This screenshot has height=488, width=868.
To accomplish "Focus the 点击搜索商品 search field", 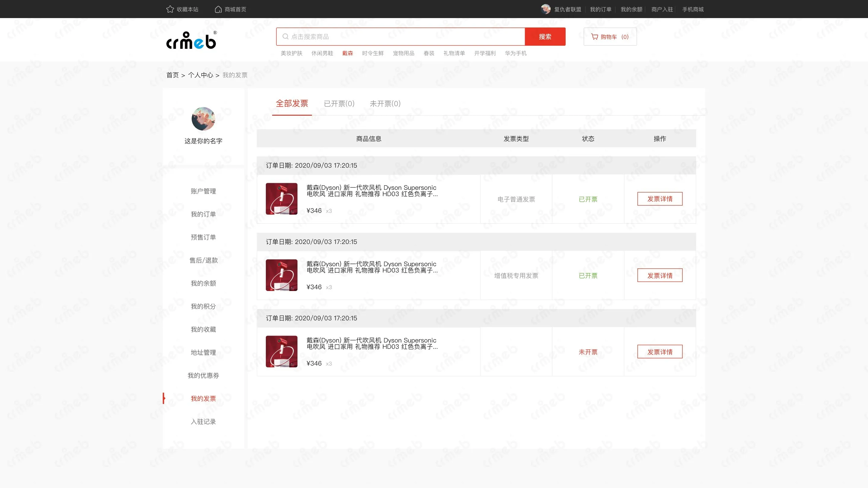I will click(x=401, y=36).
